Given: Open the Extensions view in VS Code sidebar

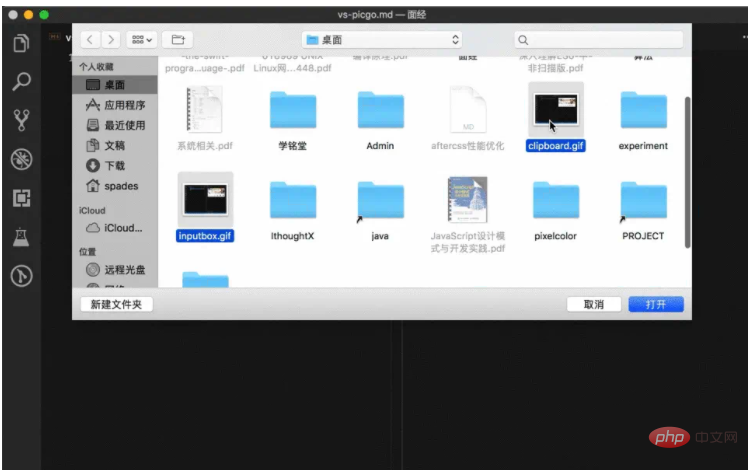Looking at the screenshot, I should click(21, 198).
